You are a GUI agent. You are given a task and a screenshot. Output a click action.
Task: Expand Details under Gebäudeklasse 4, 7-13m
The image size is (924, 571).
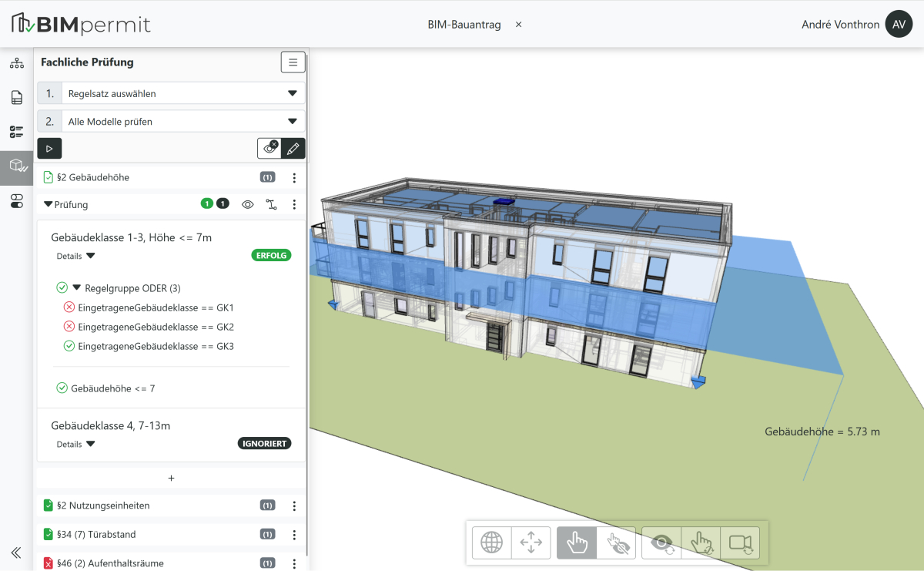coord(76,445)
